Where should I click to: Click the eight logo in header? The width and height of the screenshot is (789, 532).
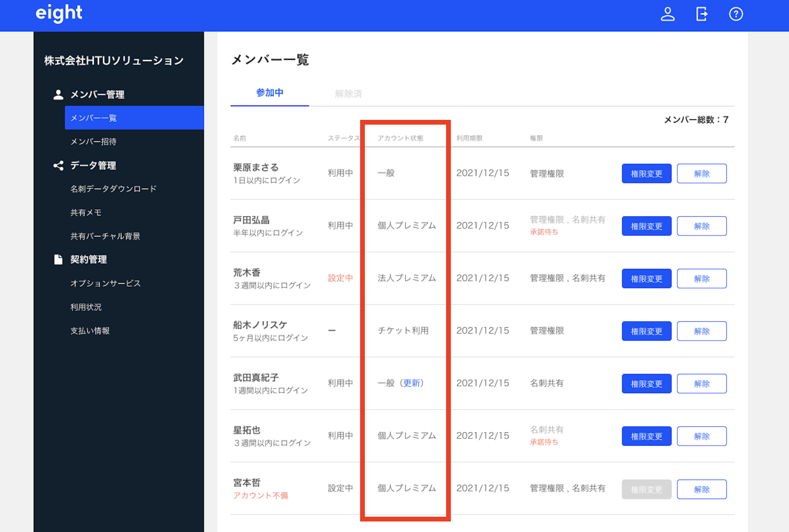point(59,13)
